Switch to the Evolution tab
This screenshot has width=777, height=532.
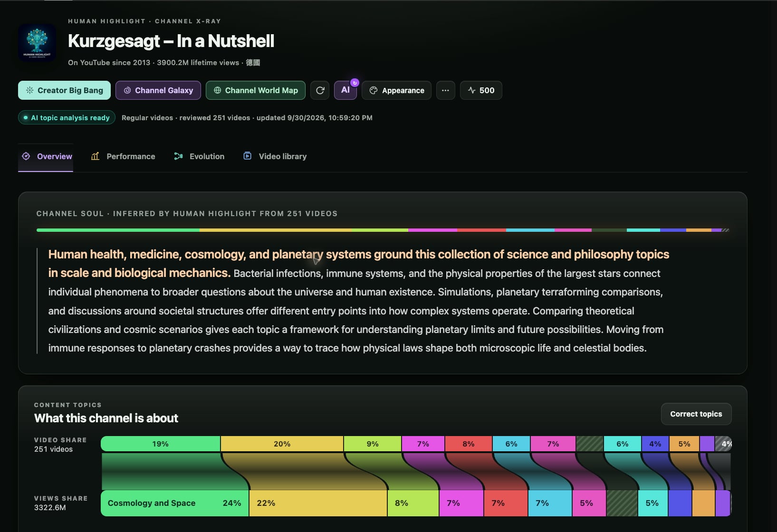click(x=199, y=156)
